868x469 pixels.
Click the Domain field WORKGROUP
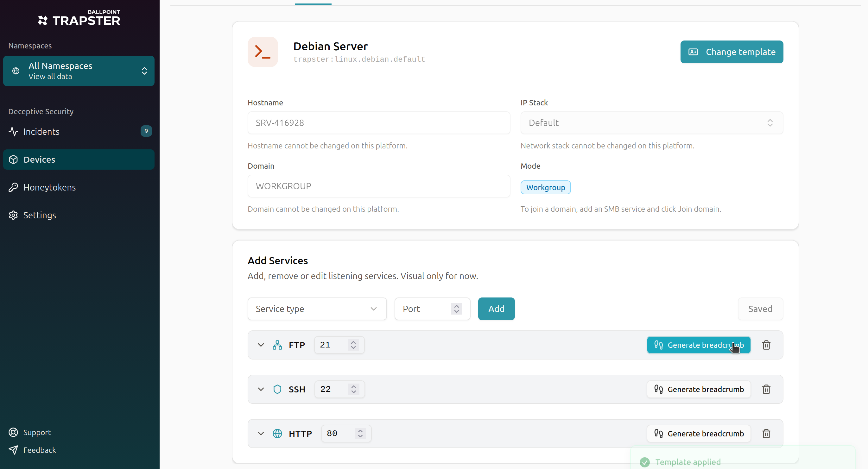point(379,186)
